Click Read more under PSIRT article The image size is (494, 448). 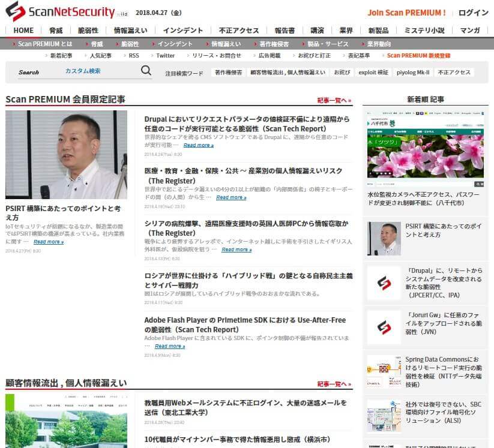coord(49,242)
